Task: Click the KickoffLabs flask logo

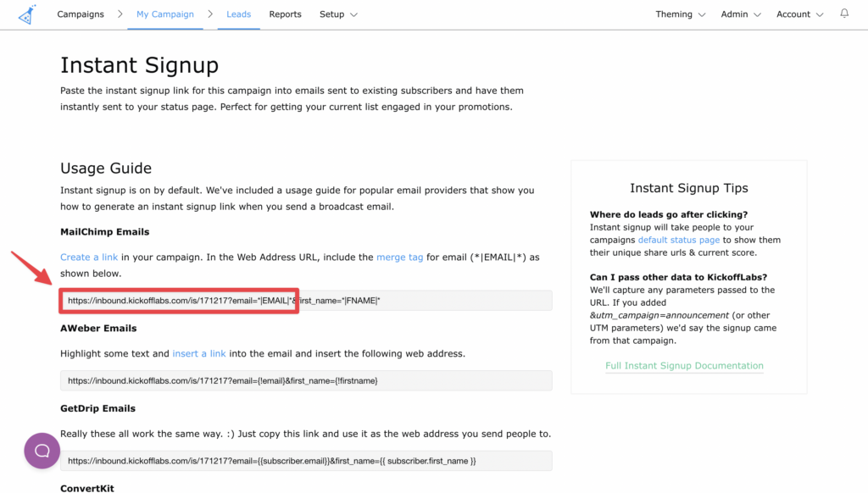Action: [x=26, y=15]
